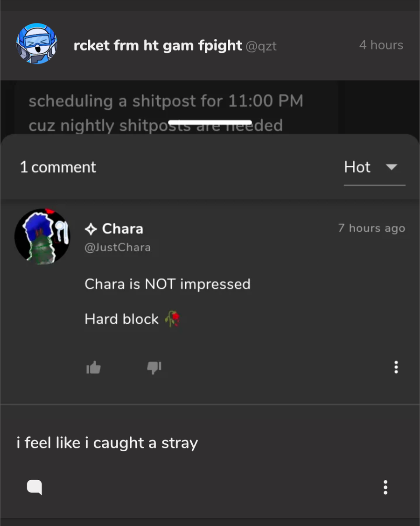Click the arrow next to Hot
This screenshot has height=526, width=420.
[x=392, y=167]
